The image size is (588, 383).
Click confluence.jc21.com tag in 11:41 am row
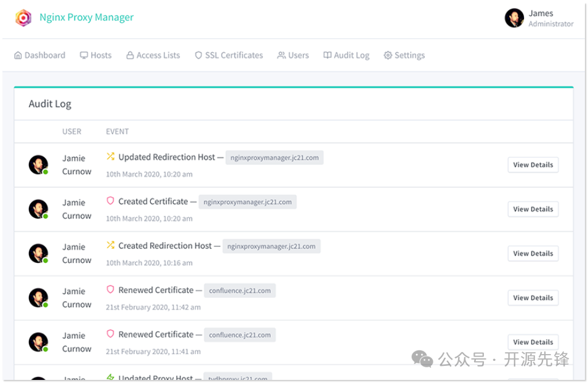(240, 334)
